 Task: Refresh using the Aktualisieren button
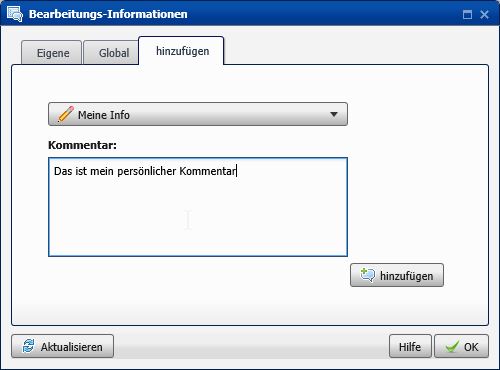(x=63, y=346)
